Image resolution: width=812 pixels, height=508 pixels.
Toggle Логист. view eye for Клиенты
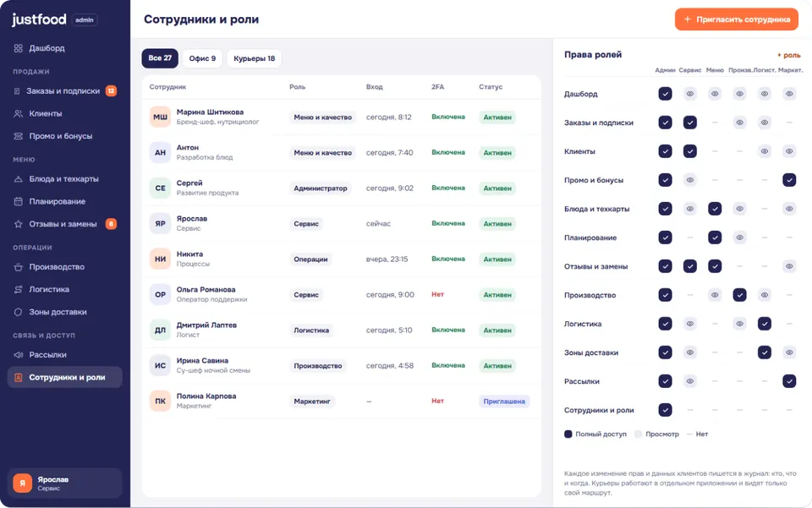[765, 151]
